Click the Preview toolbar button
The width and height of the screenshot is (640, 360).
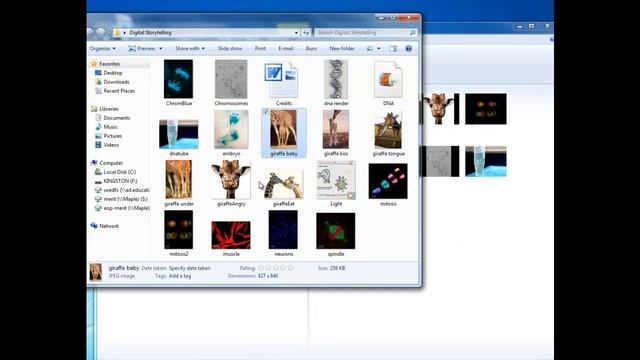[x=142, y=49]
